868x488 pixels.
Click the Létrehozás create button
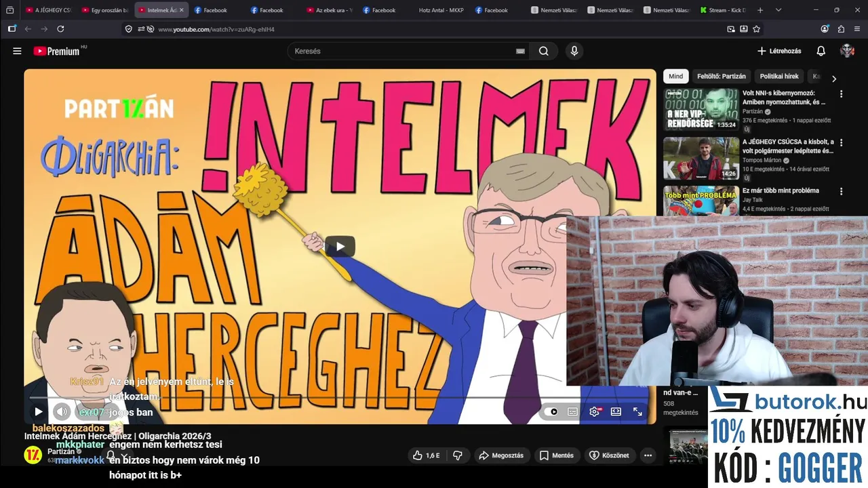click(x=779, y=51)
